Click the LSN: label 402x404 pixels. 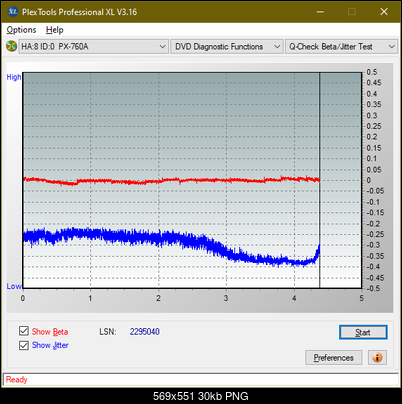108,332
